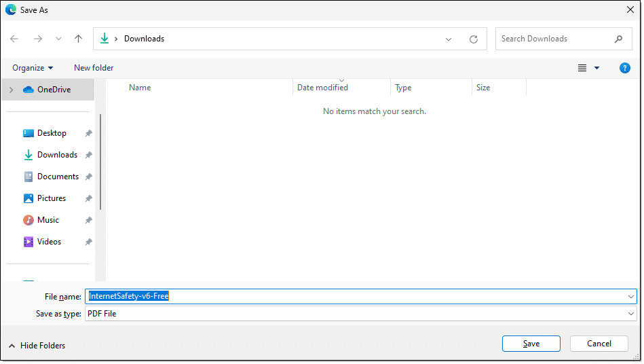Viewport: 644px width, 364px height.
Task: Click the change view layout icon
Action: (582, 68)
